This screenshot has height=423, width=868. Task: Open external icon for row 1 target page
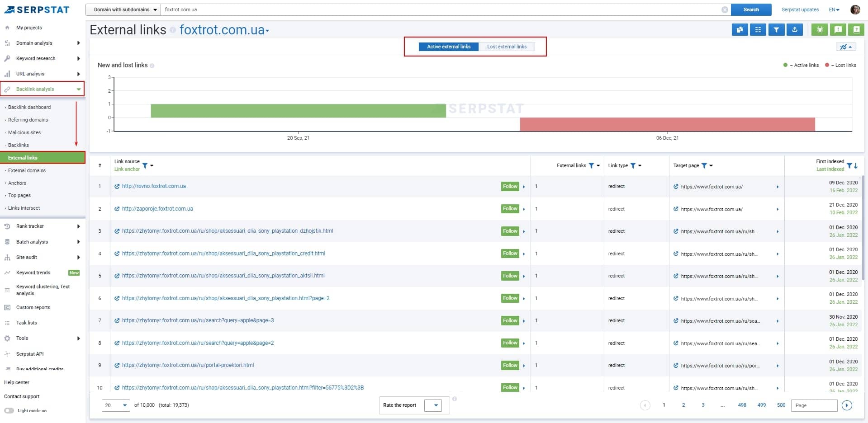pos(676,186)
